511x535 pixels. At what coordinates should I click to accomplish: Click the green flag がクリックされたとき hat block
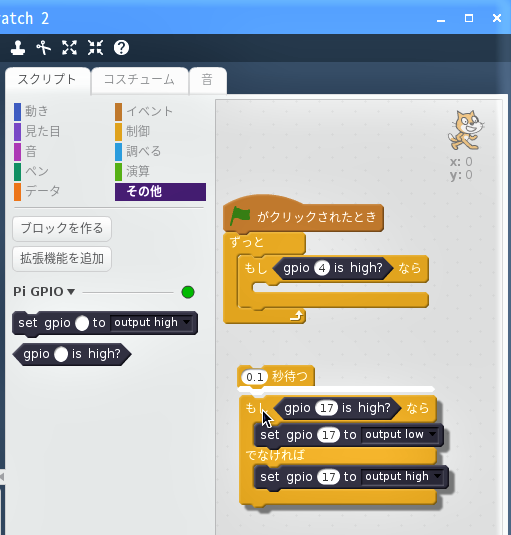pos(303,216)
